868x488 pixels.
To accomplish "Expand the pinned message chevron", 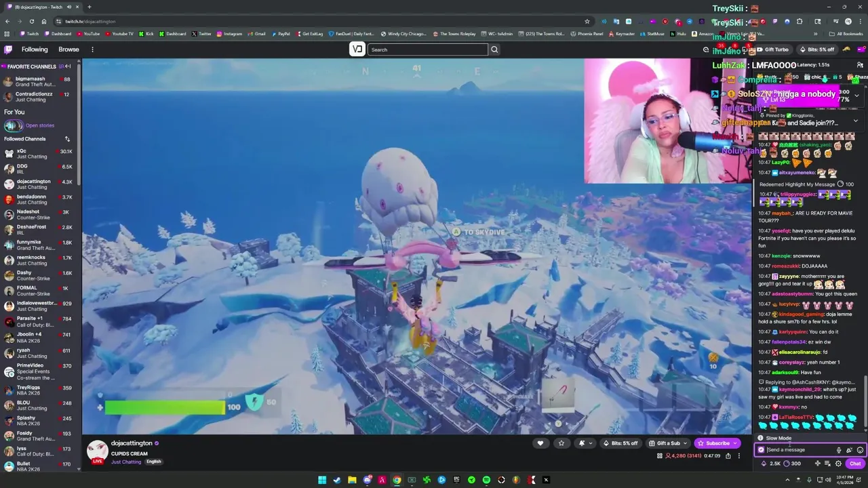I will (x=855, y=120).
